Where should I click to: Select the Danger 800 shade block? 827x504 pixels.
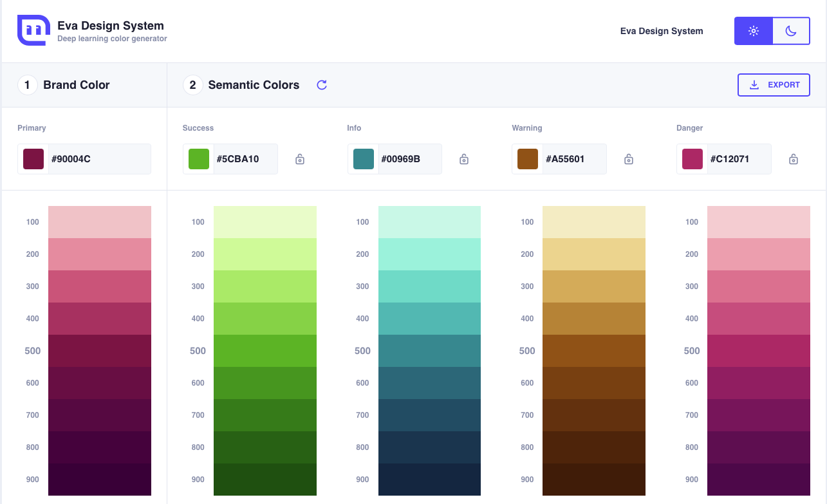click(x=759, y=447)
